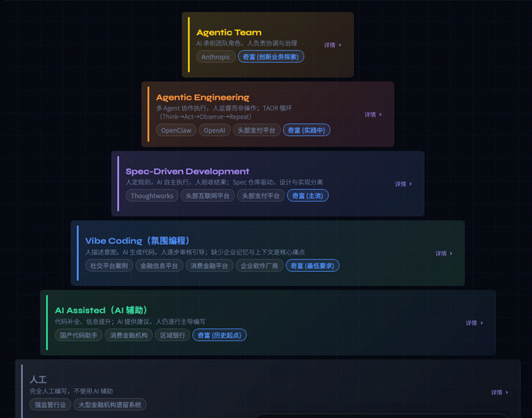Click the Think→Act→Observe→Repeat description text
532x418 pixels.
[206, 117]
